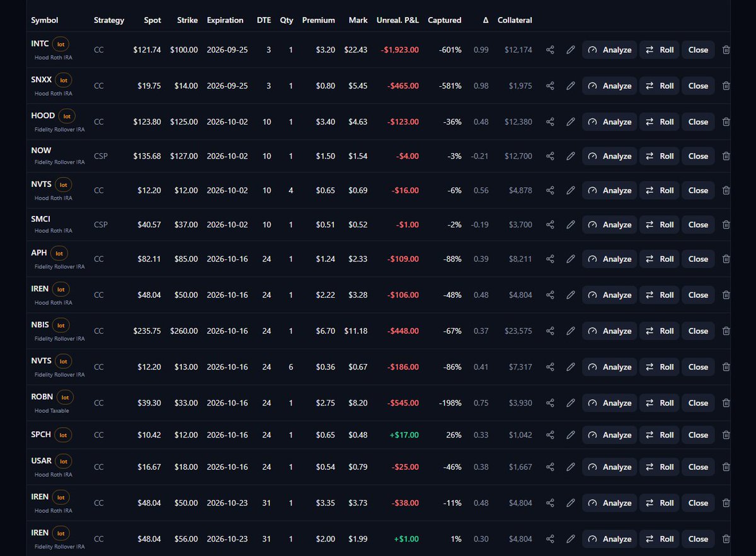Click the trash icon in the NBIS row
Screen dimensions: 756x556
pyautogui.click(x=726, y=331)
